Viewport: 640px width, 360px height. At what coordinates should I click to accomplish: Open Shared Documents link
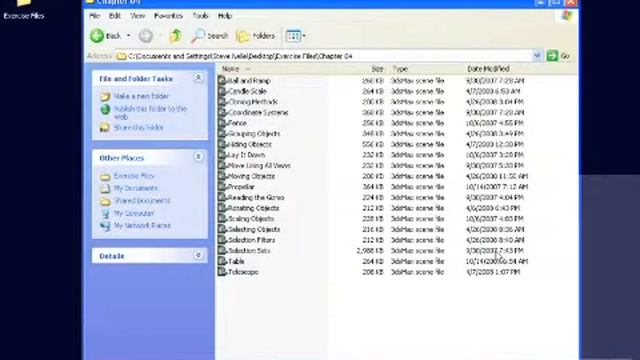click(142, 201)
